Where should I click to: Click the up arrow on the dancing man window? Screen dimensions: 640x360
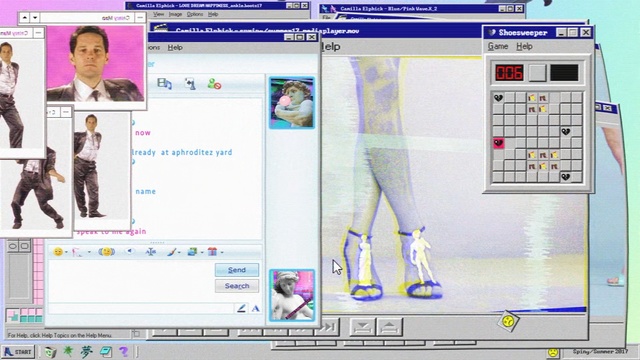pyautogui.click(x=24, y=18)
